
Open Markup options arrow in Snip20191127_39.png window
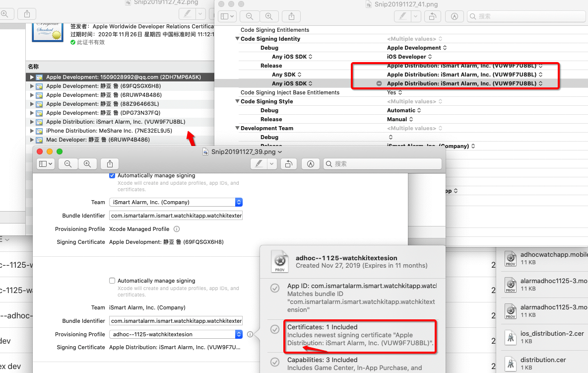point(272,164)
